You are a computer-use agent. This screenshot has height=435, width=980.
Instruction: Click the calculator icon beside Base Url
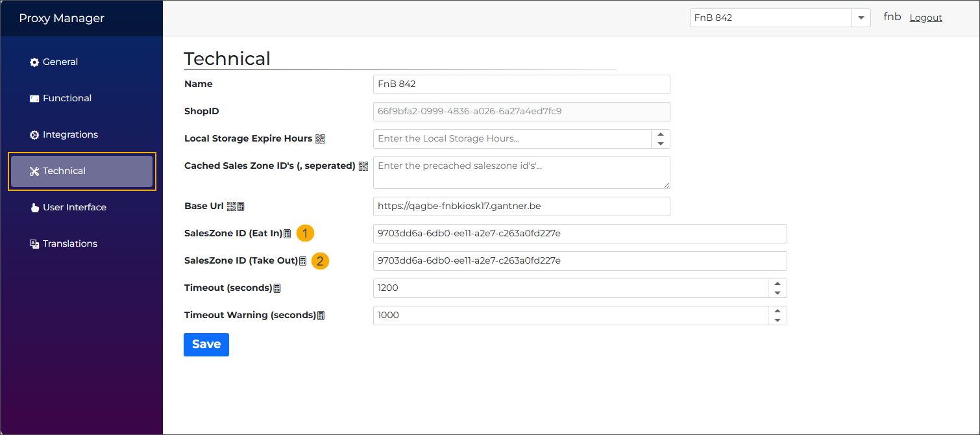click(x=241, y=206)
